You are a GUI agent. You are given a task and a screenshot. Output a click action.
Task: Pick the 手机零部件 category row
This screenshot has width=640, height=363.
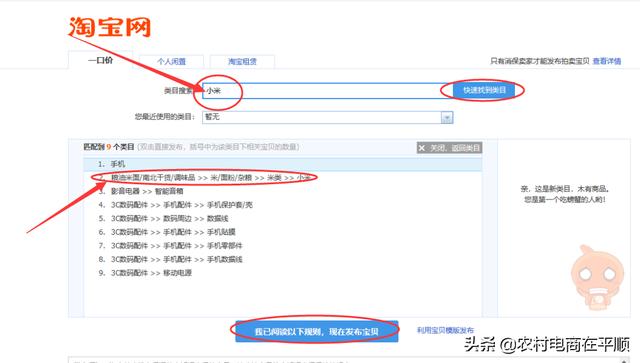click(x=282, y=245)
